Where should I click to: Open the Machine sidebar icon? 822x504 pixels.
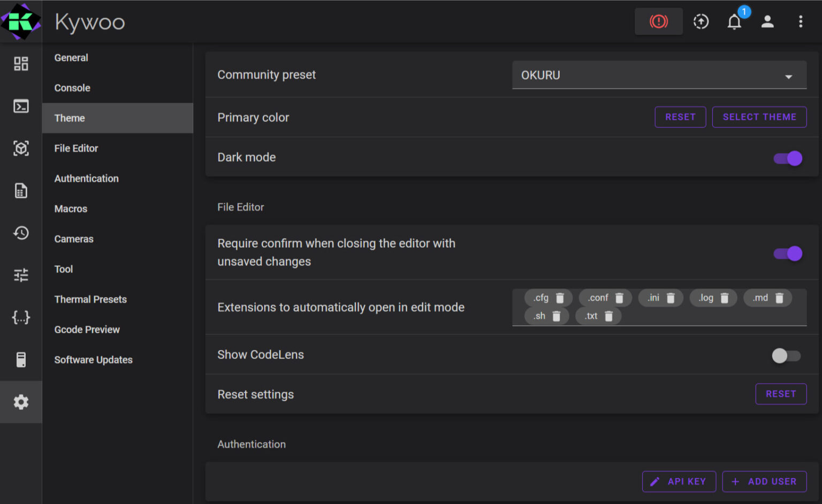coord(21,360)
